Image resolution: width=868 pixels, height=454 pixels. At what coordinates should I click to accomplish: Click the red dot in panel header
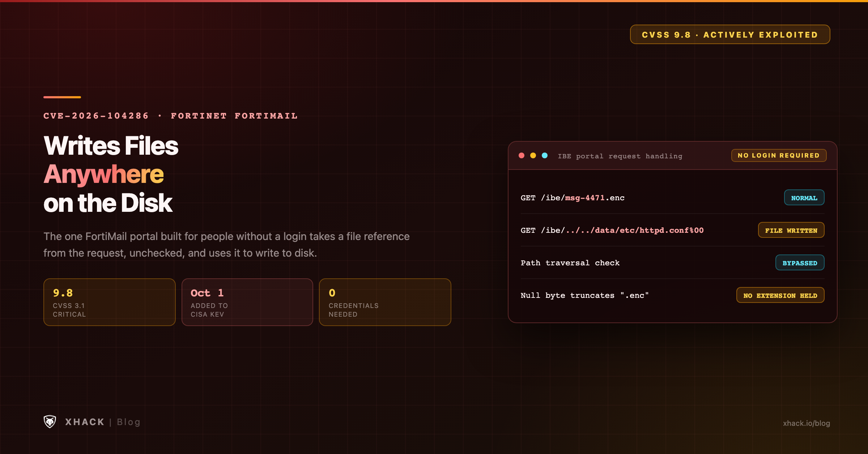(x=522, y=155)
